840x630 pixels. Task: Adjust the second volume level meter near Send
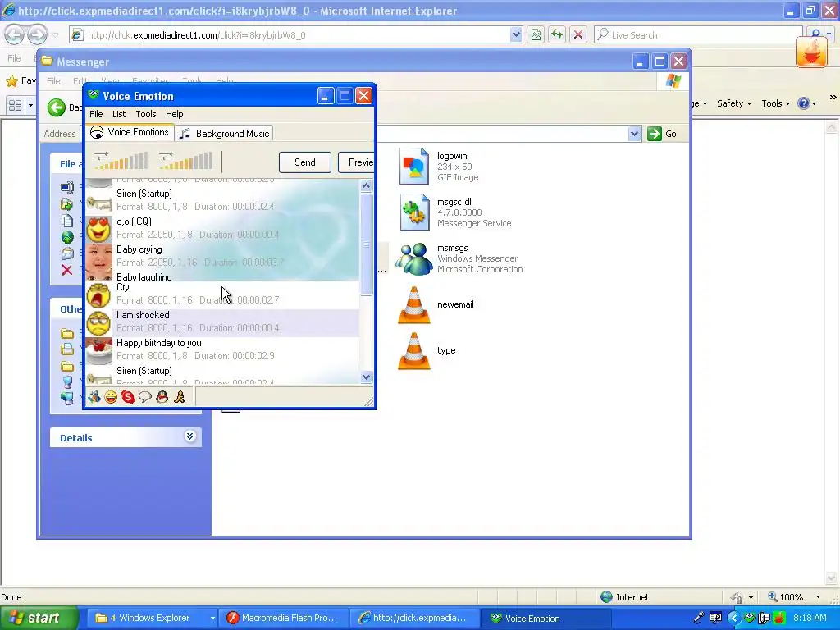tap(186, 161)
